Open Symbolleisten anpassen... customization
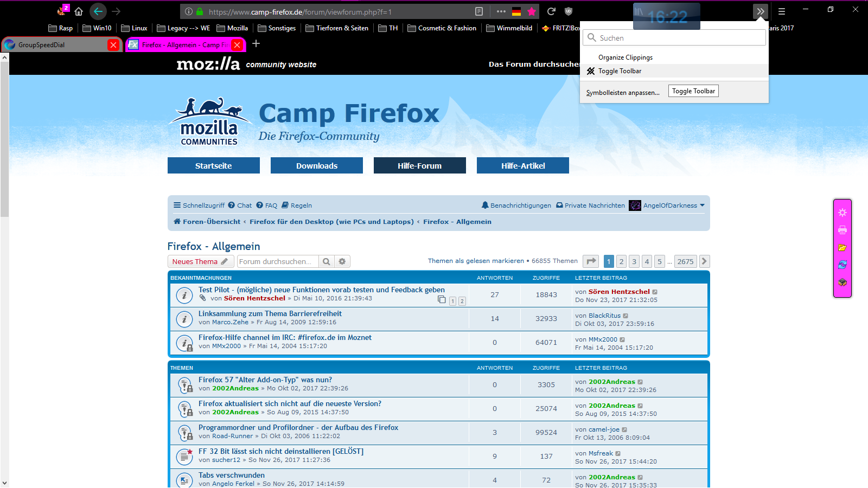This screenshot has width=868, height=488. click(x=623, y=93)
